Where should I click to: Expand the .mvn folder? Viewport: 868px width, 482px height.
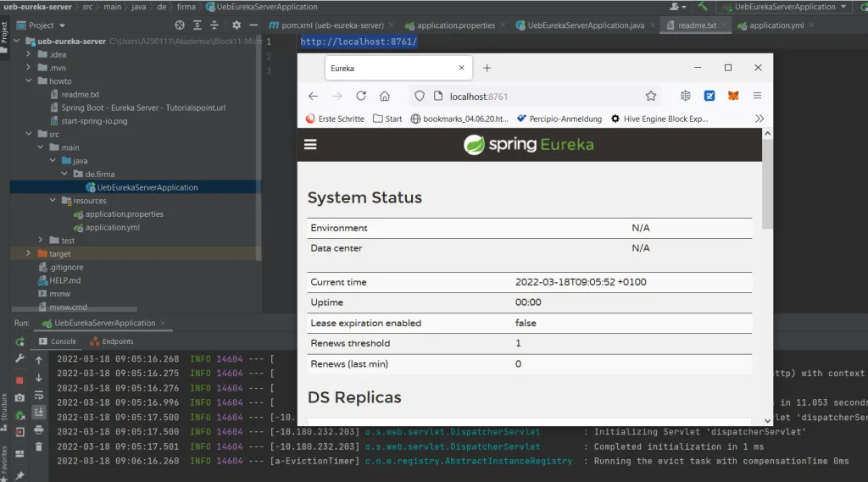[28, 68]
